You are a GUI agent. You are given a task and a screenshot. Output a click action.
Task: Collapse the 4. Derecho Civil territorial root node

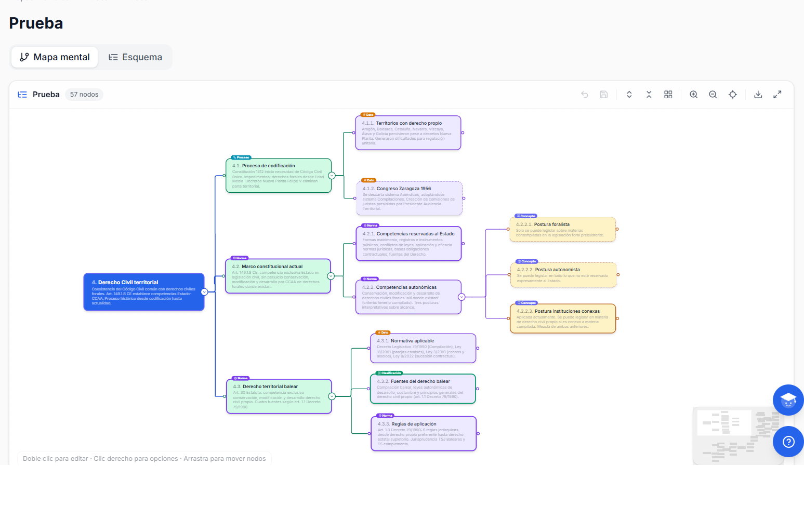point(204,291)
